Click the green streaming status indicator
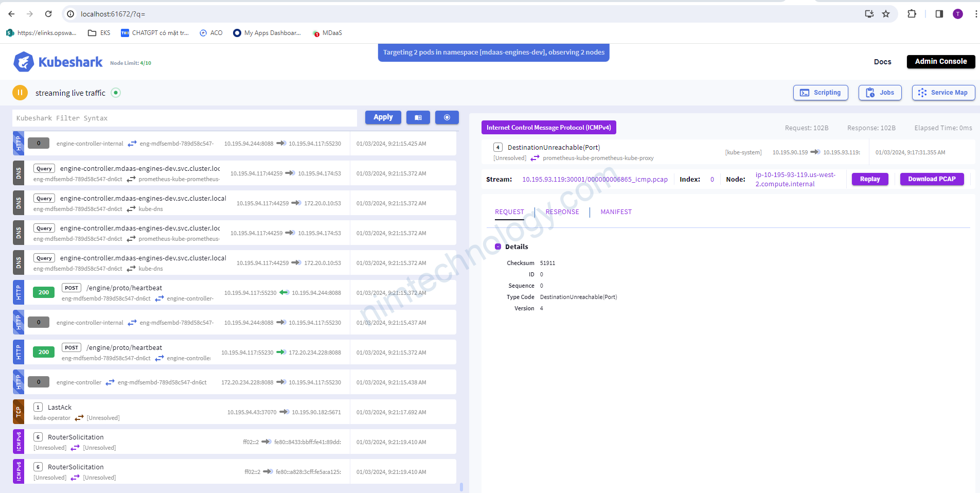 pos(116,93)
